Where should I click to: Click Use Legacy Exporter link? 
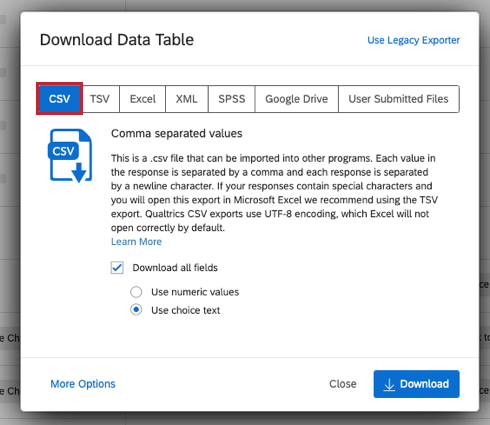click(413, 40)
